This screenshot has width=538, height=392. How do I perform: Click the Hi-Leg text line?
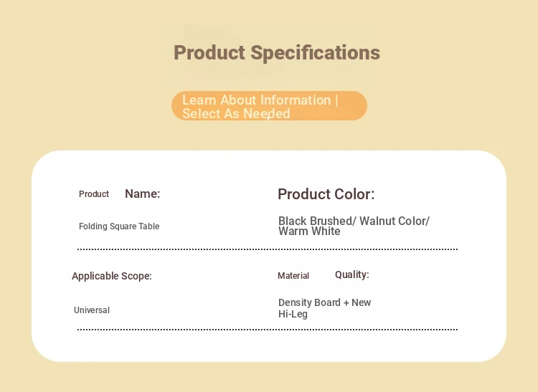tap(293, 314)
